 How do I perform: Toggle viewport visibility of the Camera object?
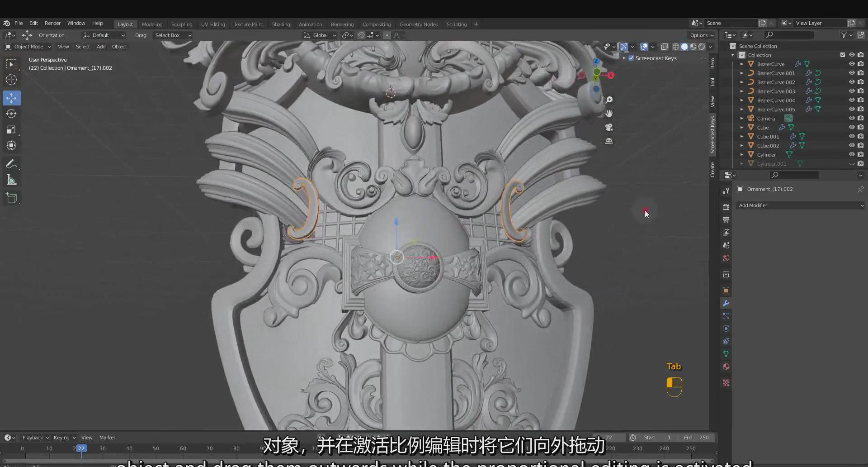(x=851, y=118)
